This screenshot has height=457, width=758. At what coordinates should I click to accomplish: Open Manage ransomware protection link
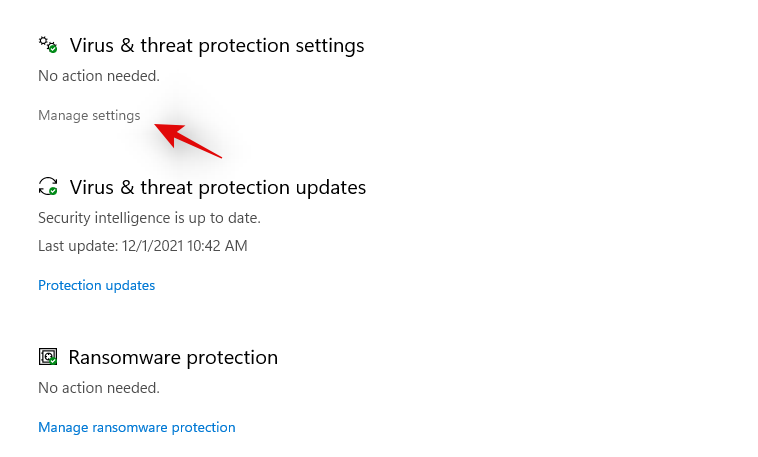136,427
